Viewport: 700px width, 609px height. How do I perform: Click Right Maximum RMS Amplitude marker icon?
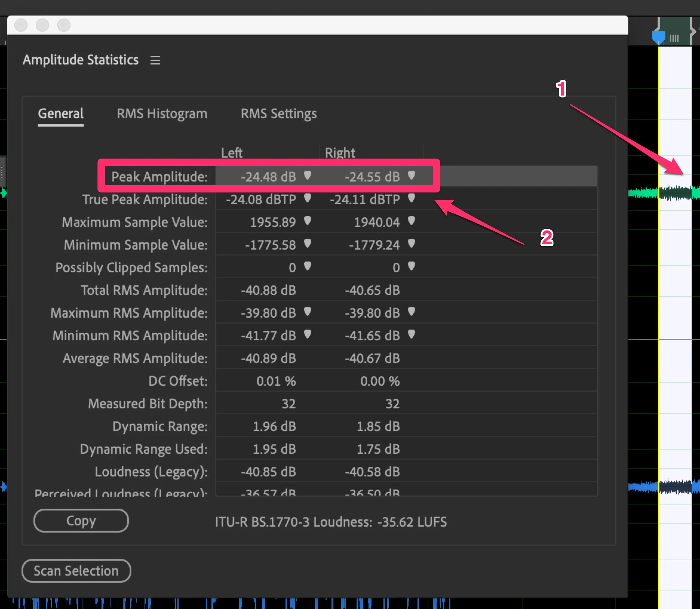[411, 312]
